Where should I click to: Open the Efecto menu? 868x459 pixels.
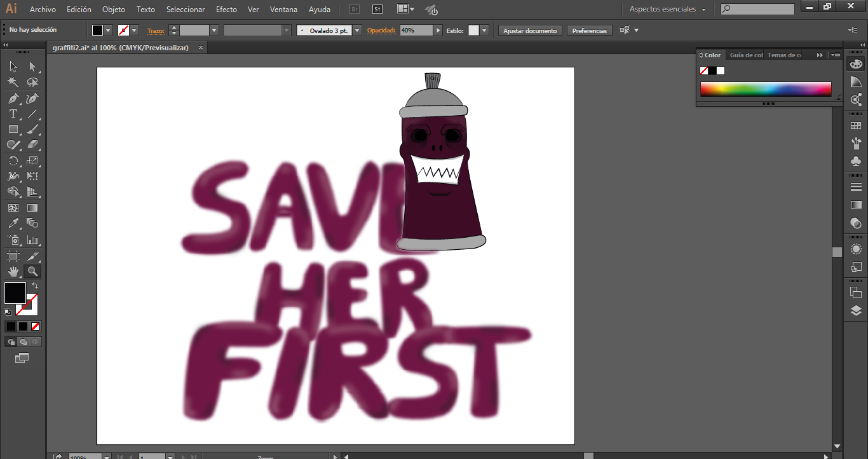point(226,10)
